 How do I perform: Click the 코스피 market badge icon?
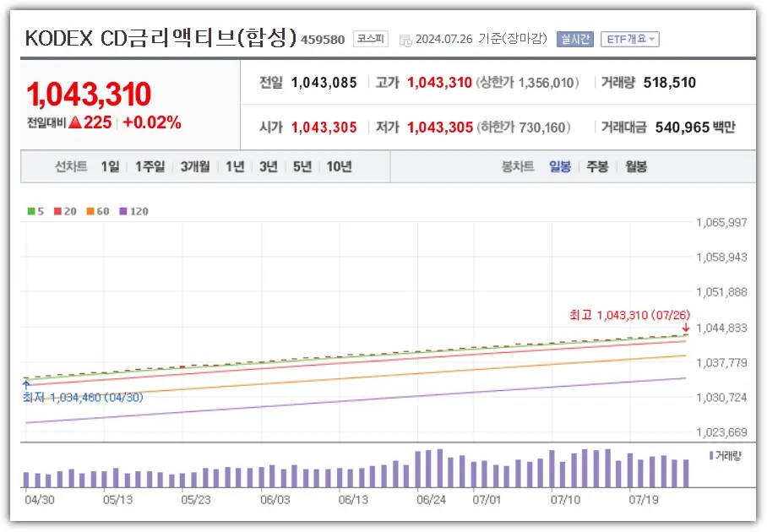[x=370, y=38]
